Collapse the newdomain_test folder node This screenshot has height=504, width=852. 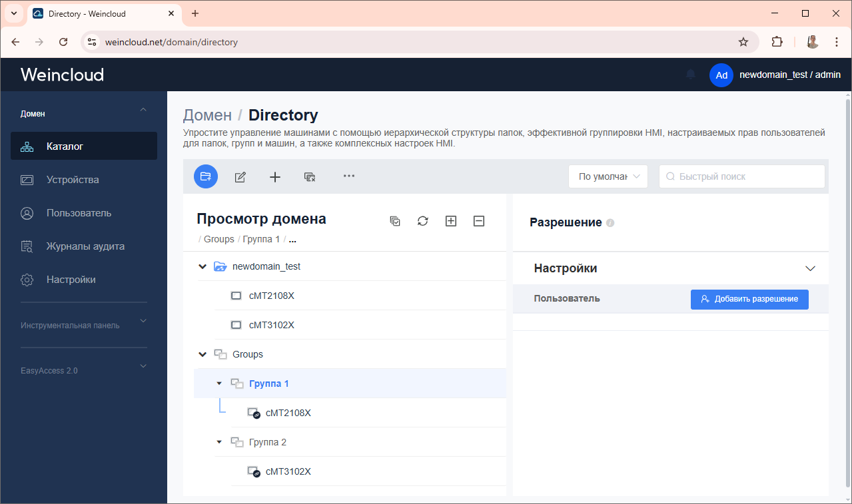[203, 266]
